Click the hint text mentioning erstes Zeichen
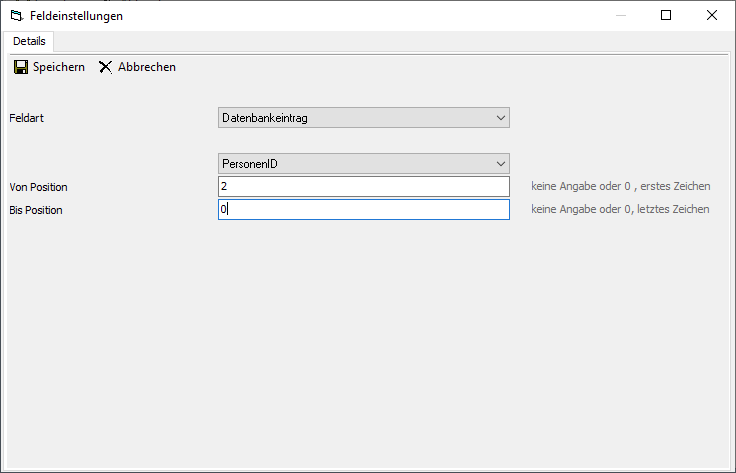 620,187
